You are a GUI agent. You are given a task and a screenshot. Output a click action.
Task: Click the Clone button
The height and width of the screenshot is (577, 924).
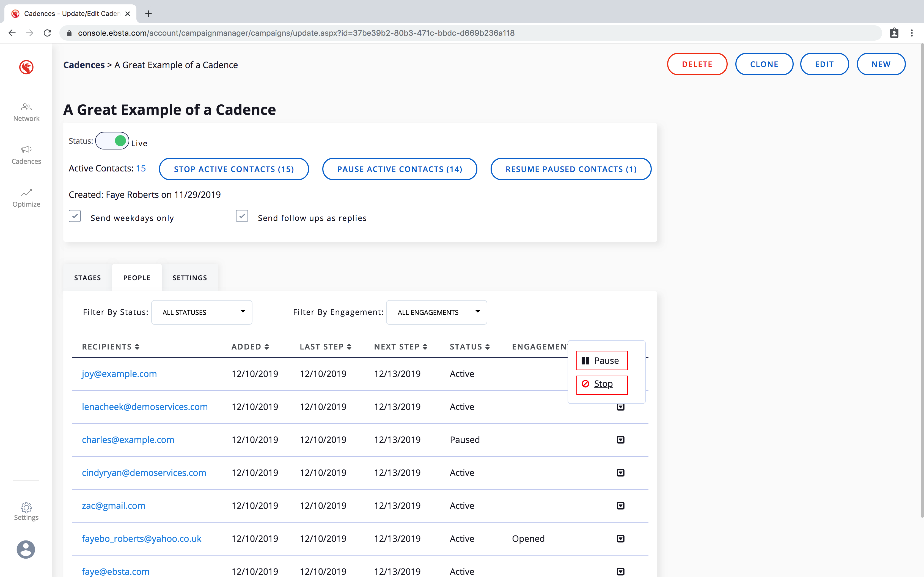(764, 64)
